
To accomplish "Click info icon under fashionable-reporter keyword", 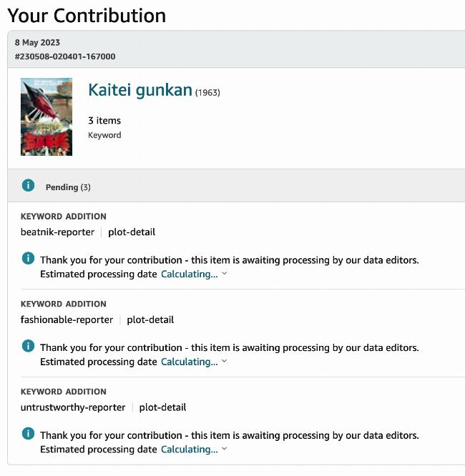I will tap(29, 346).
